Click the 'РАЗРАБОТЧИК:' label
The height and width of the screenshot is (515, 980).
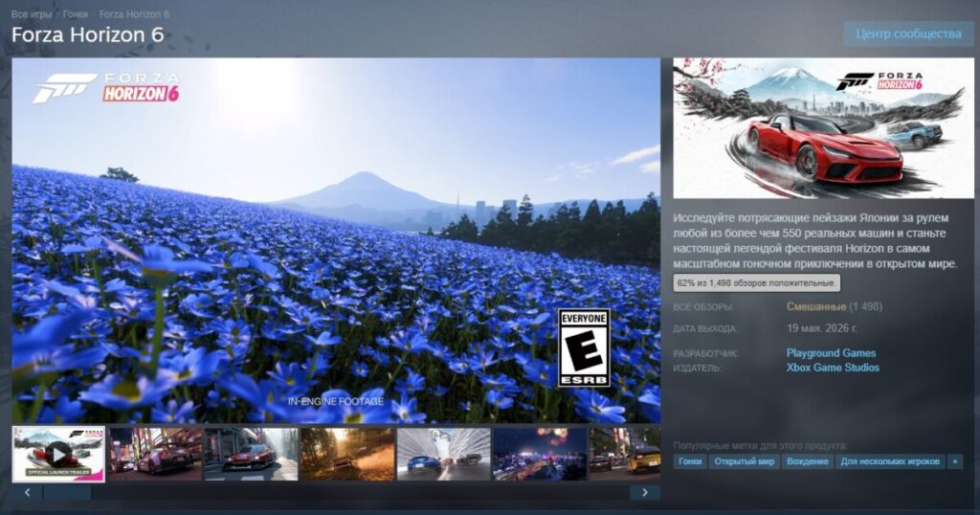(705, 354)
